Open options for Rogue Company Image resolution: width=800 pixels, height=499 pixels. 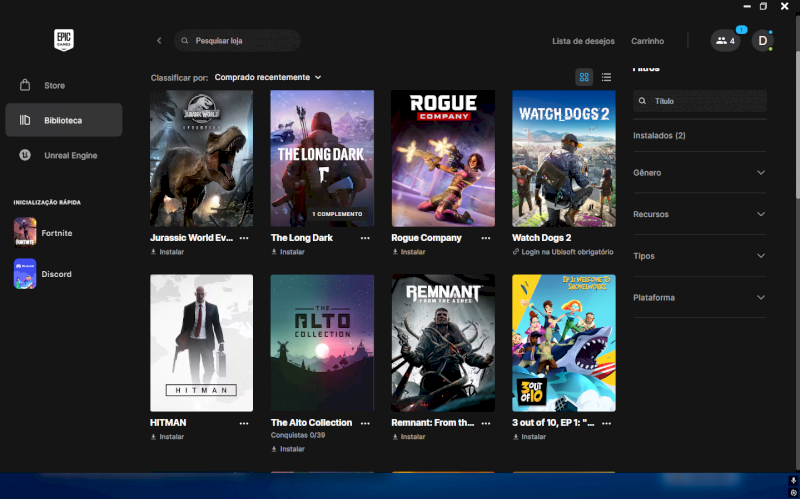486,238
